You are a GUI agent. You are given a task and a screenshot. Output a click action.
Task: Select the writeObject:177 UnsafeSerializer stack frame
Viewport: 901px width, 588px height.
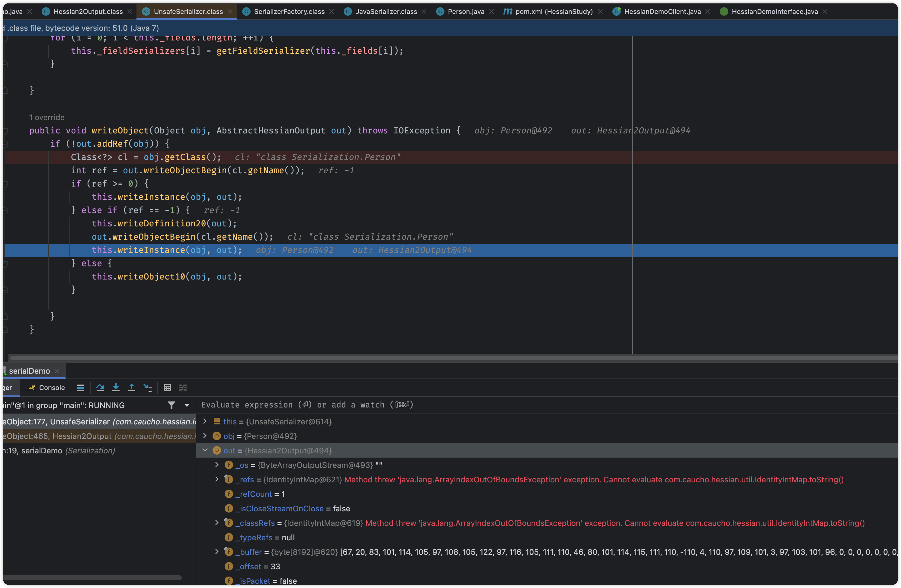pos(99,421)
